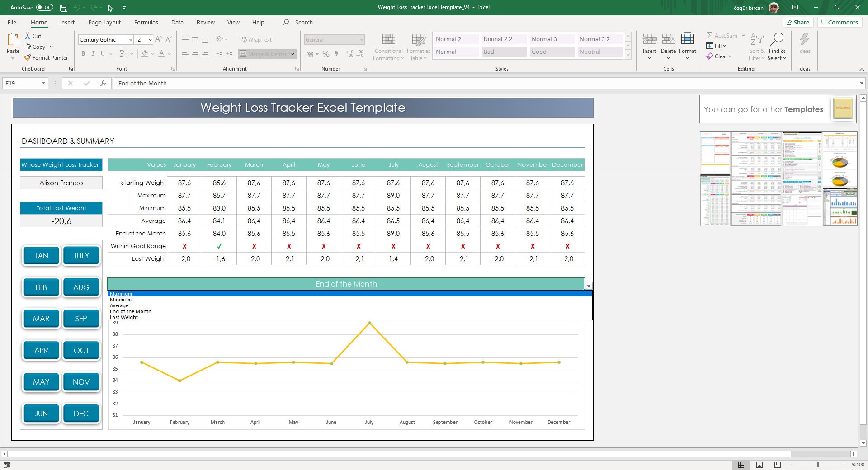Click the Format Painter icon
Image resolution: width=868 pixels, height=470 pixels.
tap(28, 57)
